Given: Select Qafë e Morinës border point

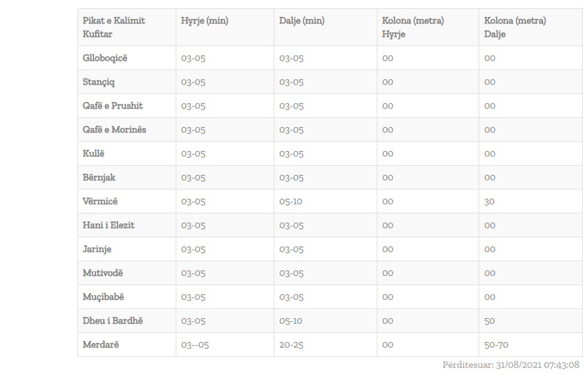Looking at the screenshot, I should (x=114, y=130).
